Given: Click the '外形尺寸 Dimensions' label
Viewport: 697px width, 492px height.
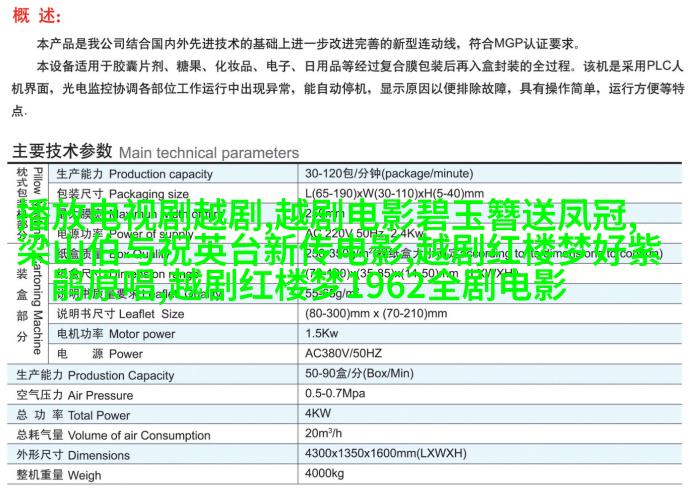Looking at the screenshot, I should click(x=73, y=455).
